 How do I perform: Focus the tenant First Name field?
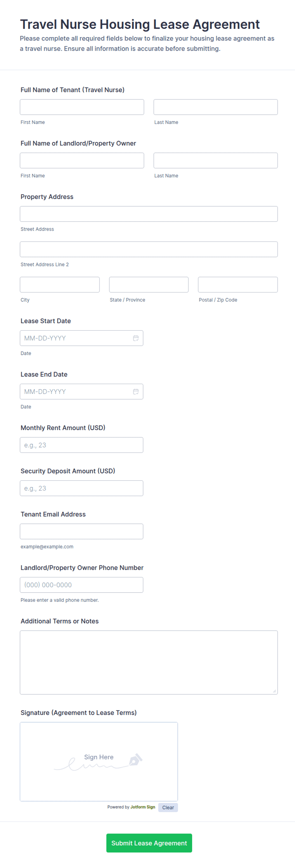click(x=82, y=107)
